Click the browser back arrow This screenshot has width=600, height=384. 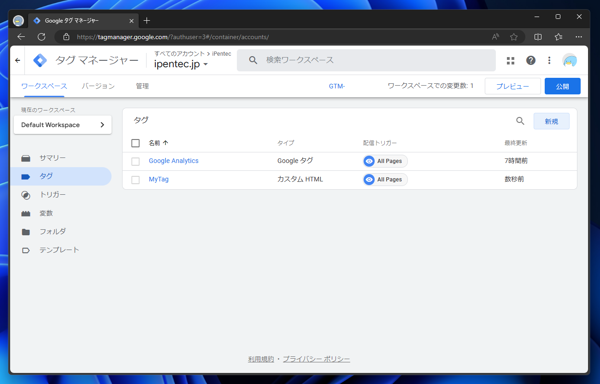(x=21, y=37)
